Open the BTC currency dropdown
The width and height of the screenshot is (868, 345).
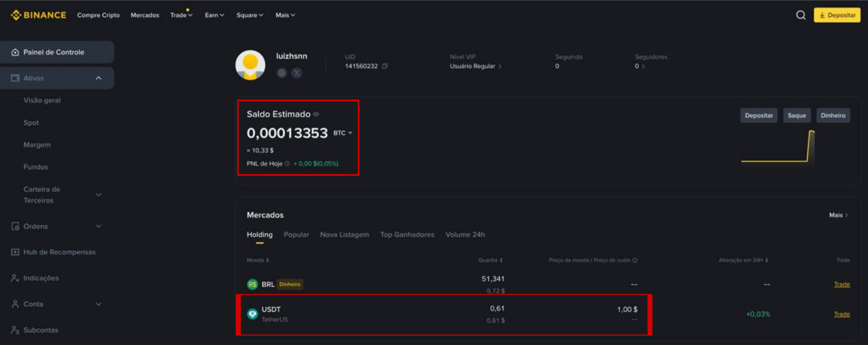click(343, 133)
